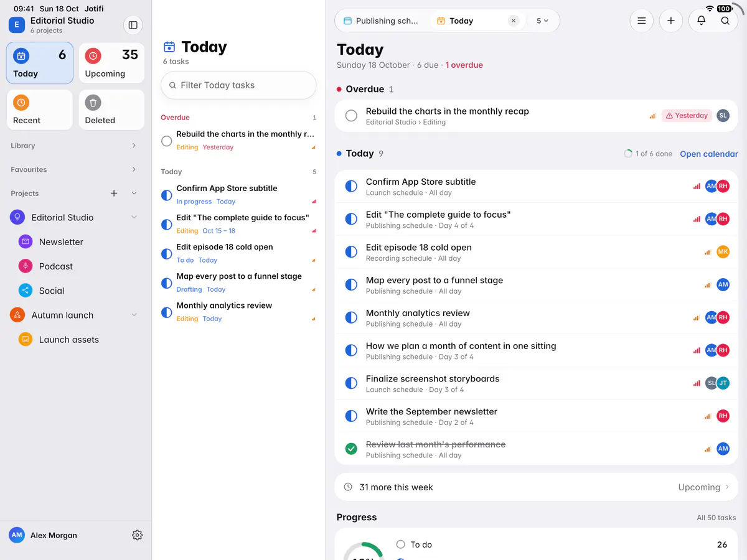Click MK avatar on Edit episode 18 row
The height and width of the screenshot is (560, 747).
tap(723, 251)
